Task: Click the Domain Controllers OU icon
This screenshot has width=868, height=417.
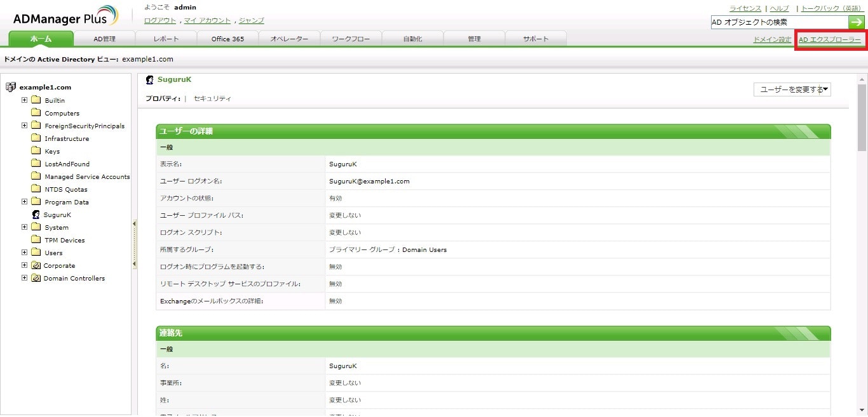Action: (x=36, y=278)
